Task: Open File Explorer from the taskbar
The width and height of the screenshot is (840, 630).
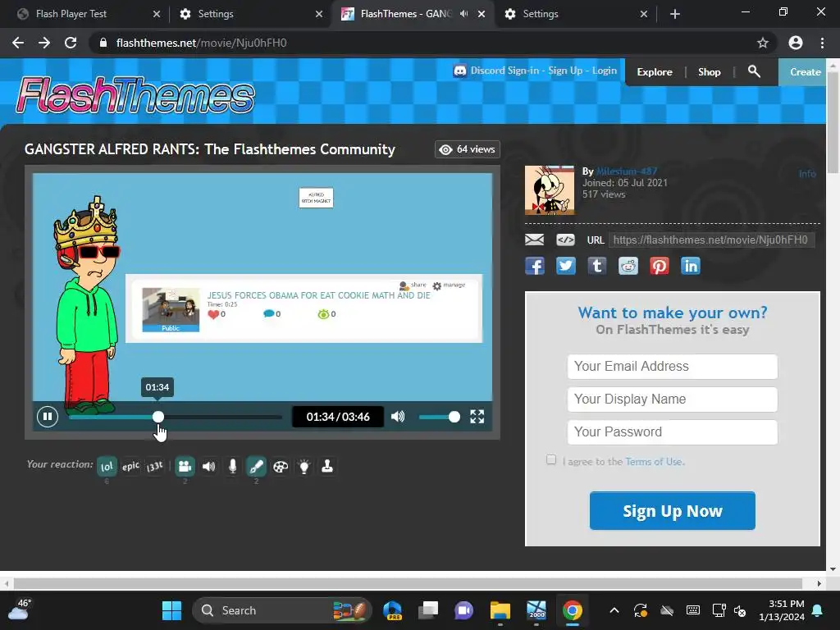Action: 500,610
